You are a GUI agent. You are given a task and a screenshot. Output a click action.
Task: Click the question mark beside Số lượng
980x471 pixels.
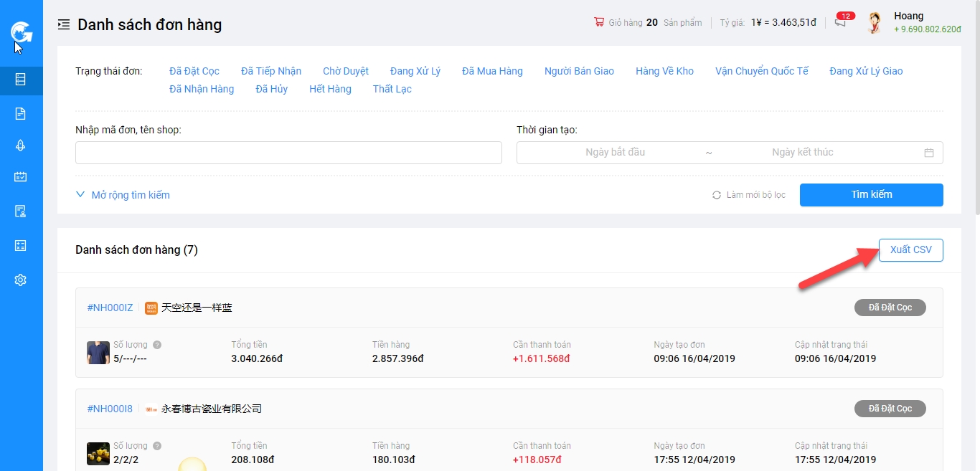(x=157, y=345)
